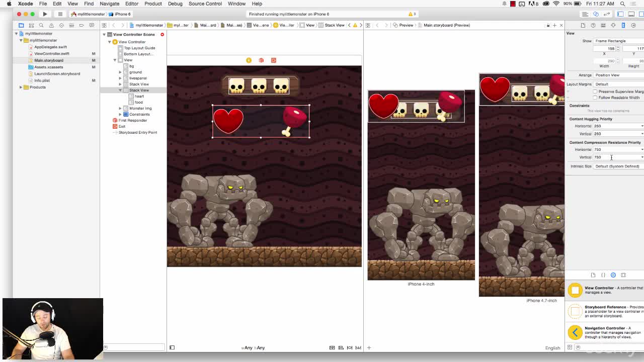Show the File Template library
This screenshot has width=644, height=362.
(593, 275)
